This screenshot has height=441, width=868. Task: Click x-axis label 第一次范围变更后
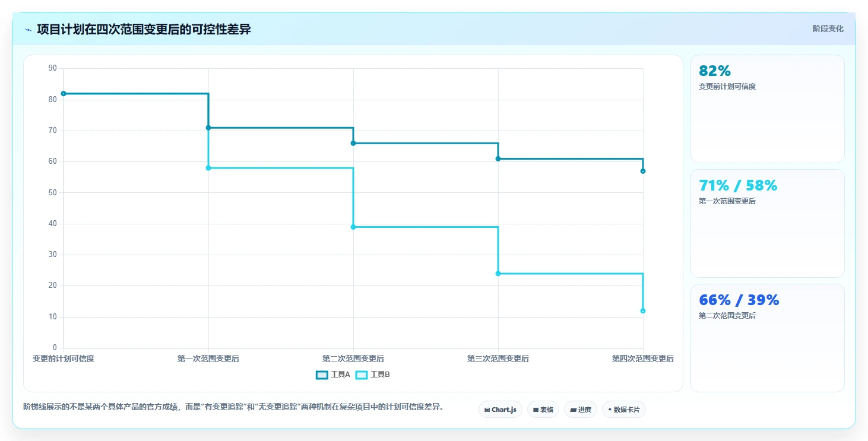click(208, 358)
